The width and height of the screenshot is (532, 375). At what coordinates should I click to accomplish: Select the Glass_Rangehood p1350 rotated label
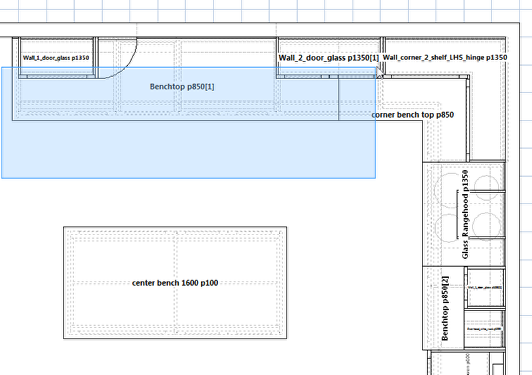pos(465,214)
